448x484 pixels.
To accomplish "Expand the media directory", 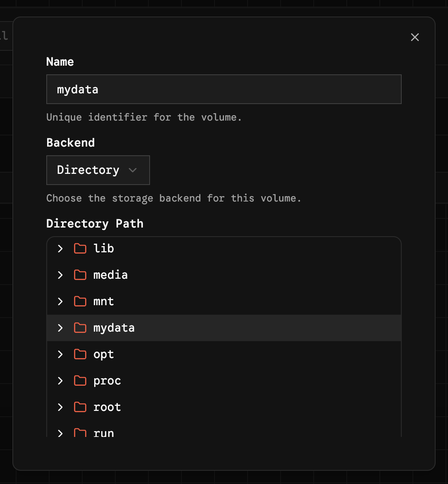I will point(60,275).
